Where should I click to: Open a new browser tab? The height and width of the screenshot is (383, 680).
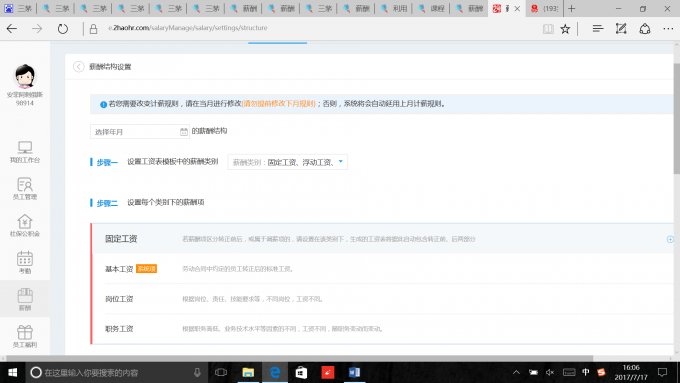tap(572, 8)
